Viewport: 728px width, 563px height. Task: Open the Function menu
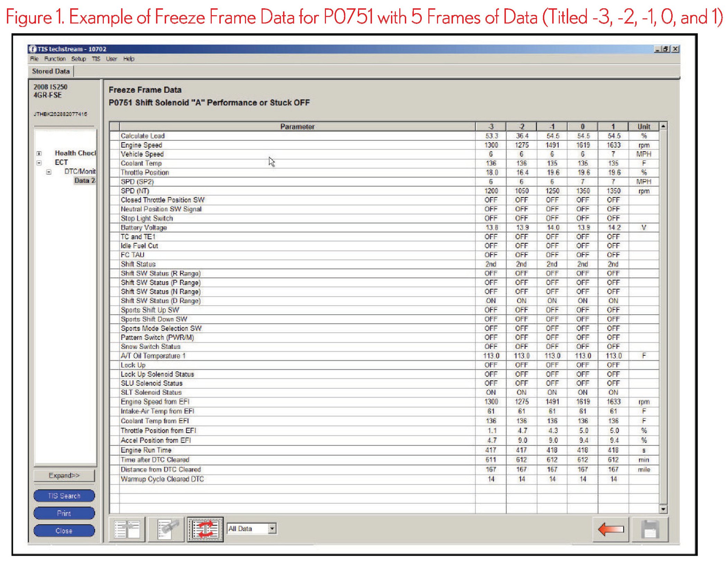click(55, 59)
